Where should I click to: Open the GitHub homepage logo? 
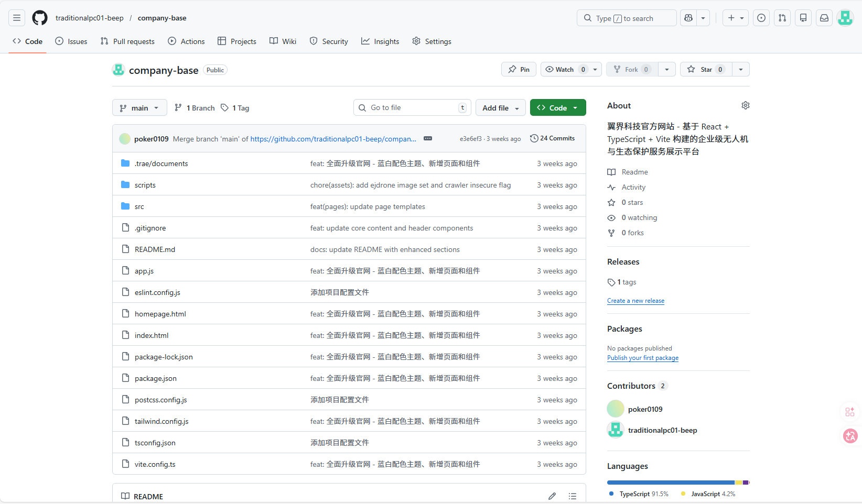coord(40,18)
